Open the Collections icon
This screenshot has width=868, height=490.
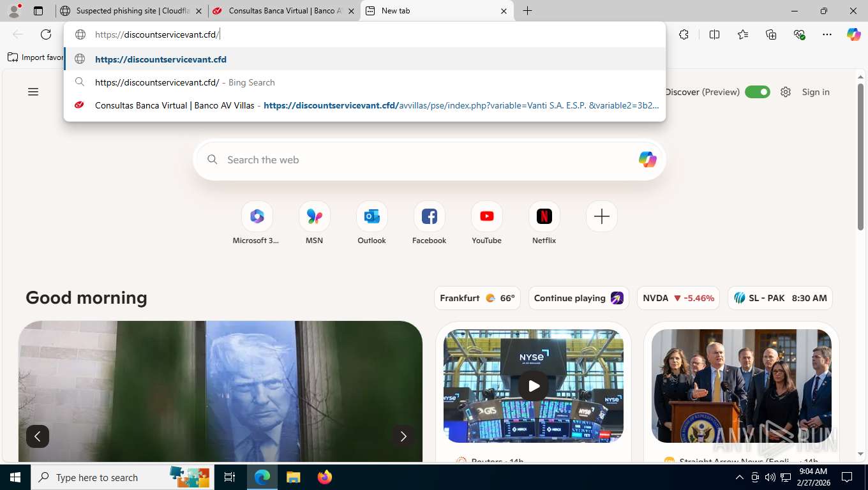pyautogui.click(x=771, y=34)
